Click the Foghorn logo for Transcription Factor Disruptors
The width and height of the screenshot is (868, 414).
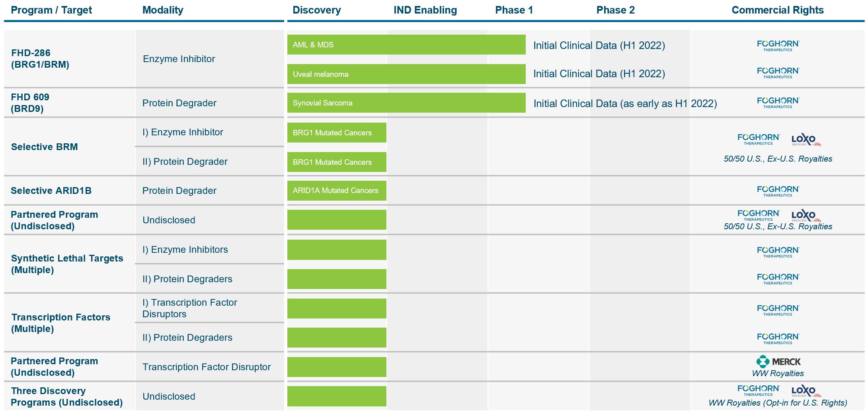click(778, 310)
